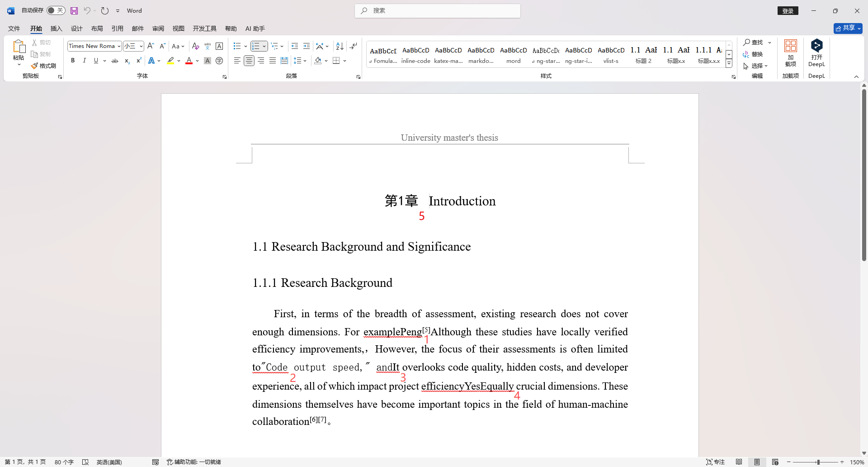Open the font name dropdown
This screenshot has width=868, height=467.
(119, 46)
